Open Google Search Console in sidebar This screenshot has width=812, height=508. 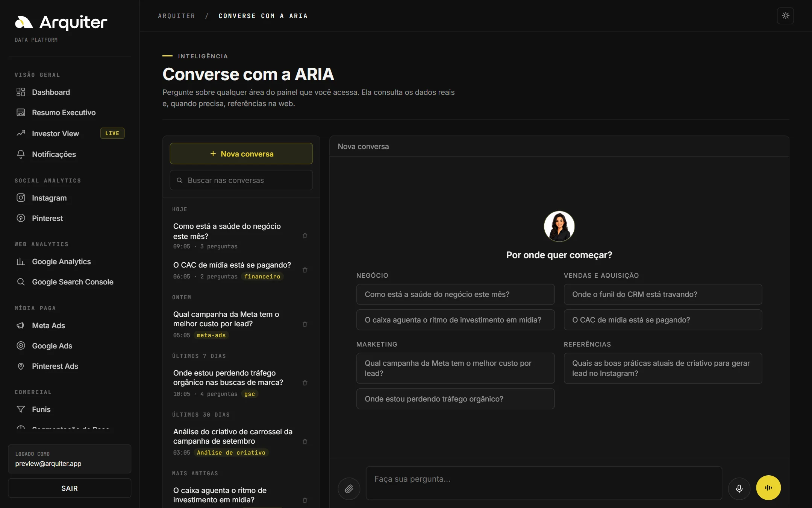(70, 282)
